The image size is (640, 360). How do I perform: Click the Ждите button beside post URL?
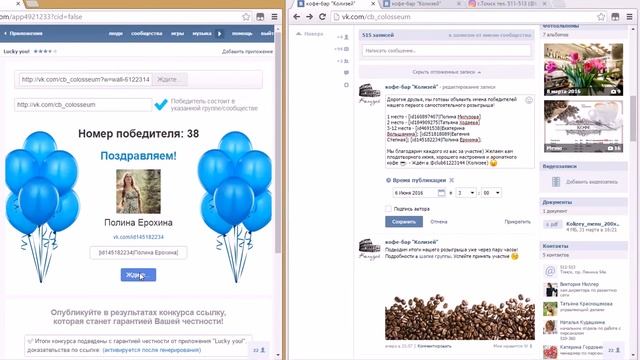[x=169, y=79]
